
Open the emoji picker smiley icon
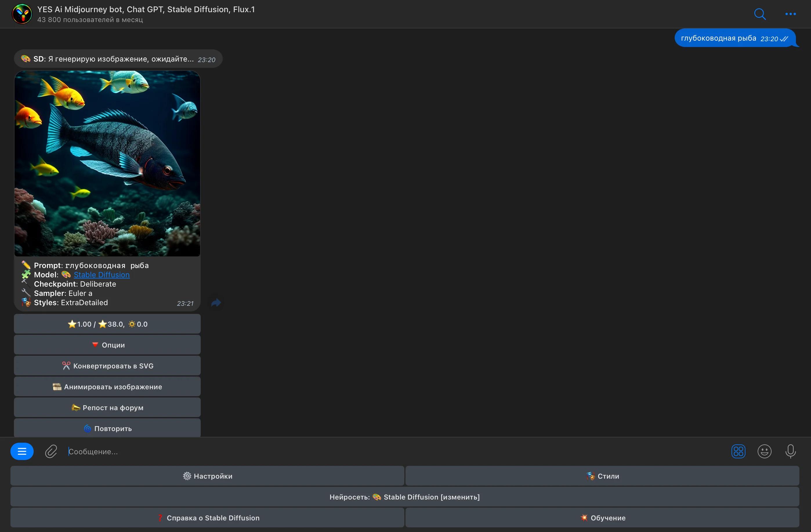click(764, 451)
